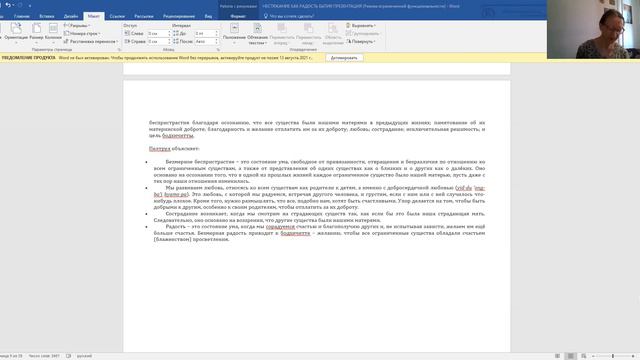Open the Format (Формат) contextual tab
Screen dimensions: 640x360
[238, 16]
